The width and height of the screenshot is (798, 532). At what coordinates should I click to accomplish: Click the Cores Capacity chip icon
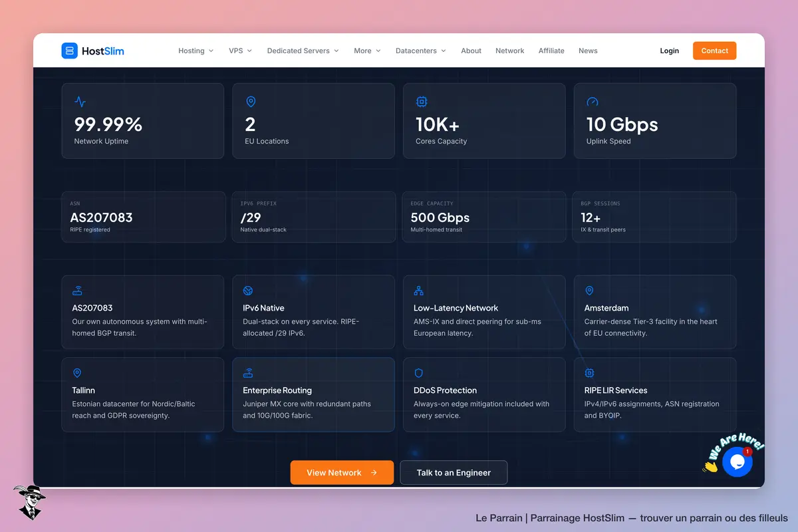(x=422, y=102)
